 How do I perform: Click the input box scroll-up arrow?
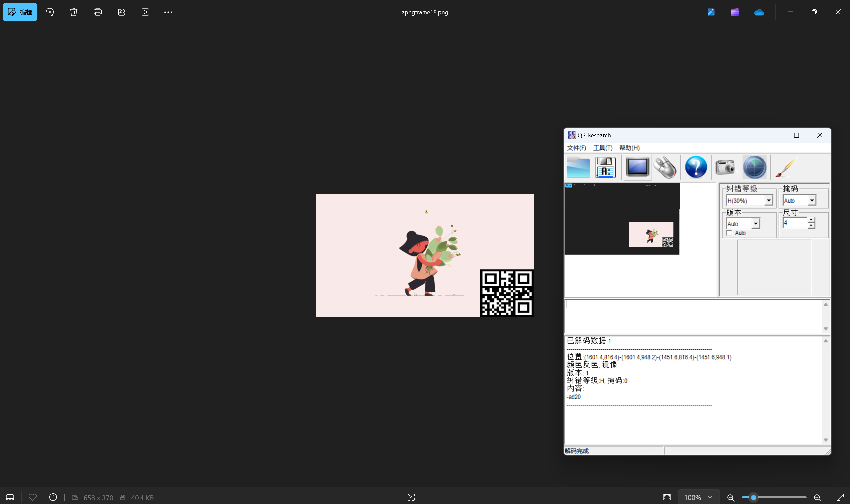pos(826,305)
